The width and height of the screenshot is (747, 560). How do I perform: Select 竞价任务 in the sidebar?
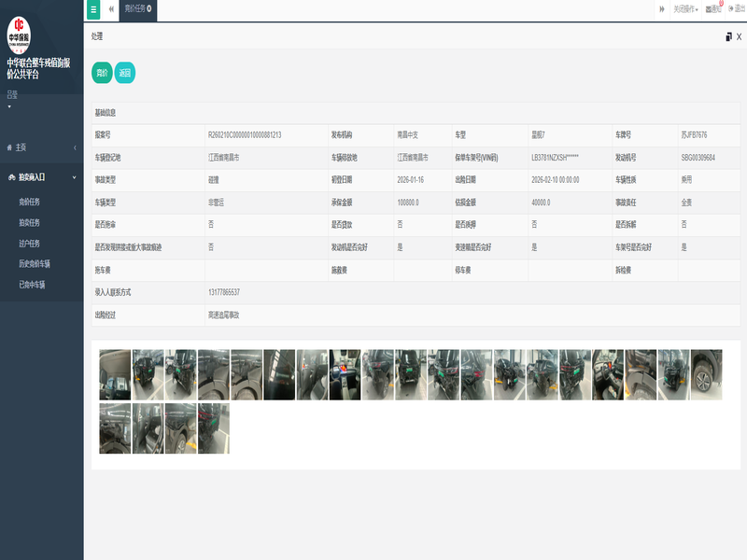(29, 202)
